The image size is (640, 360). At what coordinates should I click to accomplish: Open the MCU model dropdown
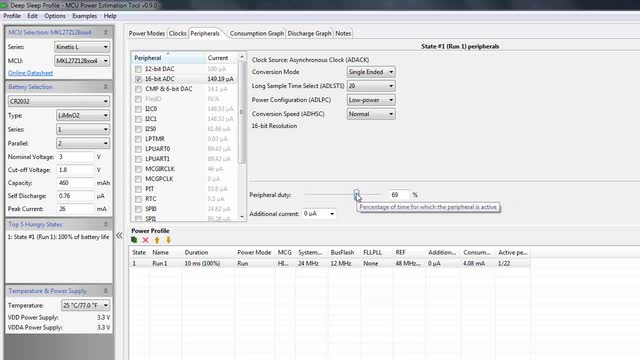coord(82,61)
